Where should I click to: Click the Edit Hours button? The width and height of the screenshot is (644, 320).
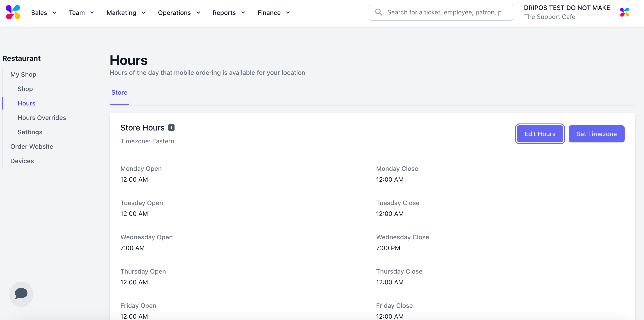540,134
